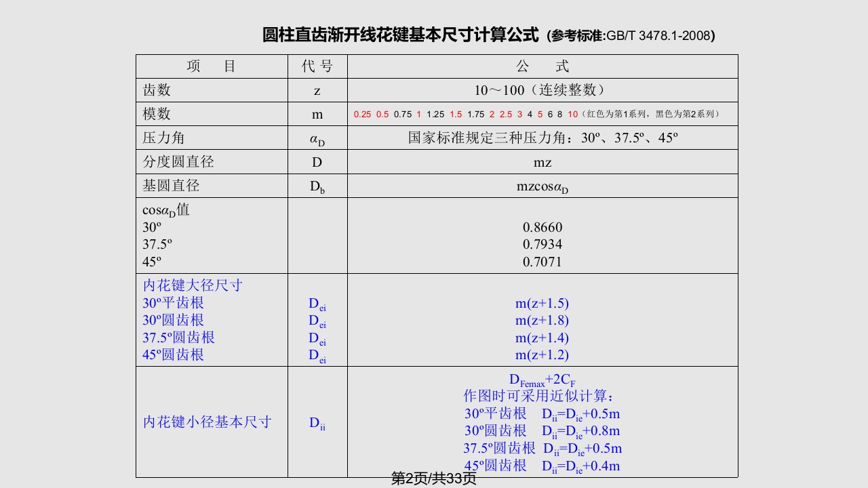The image size is (868, 488).
Task: Click the formula m(z+1.2)
Action: (x=542, y=354)
